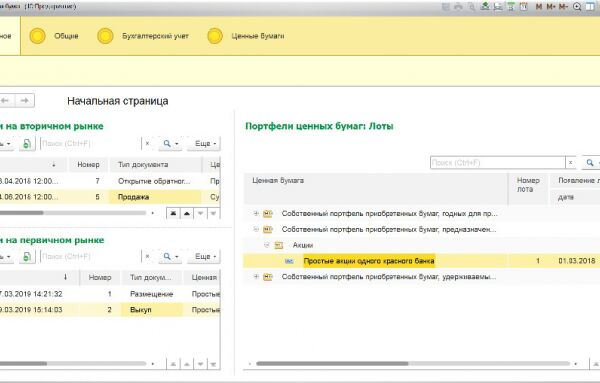Image resolution: width=600 pixels, height=383 pixels.
Task: Click the green document icon in первичном рынке toolbar
Action: (27, 256)
